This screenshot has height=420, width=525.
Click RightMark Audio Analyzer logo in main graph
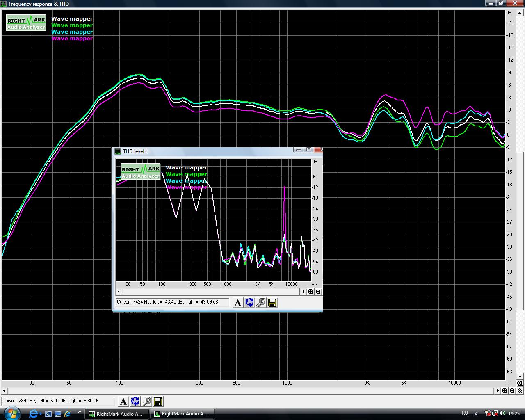coord(26,23)
